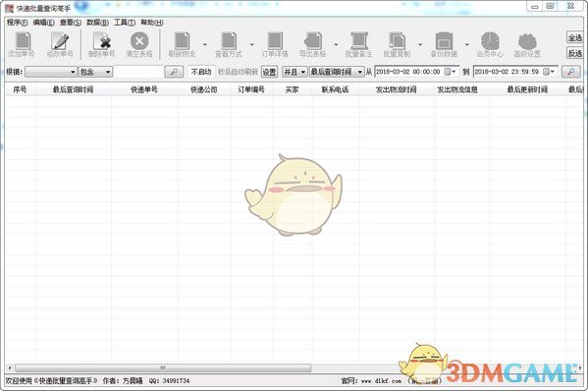
Task: Open the 程序(F) menu
Action: point(18,23)
